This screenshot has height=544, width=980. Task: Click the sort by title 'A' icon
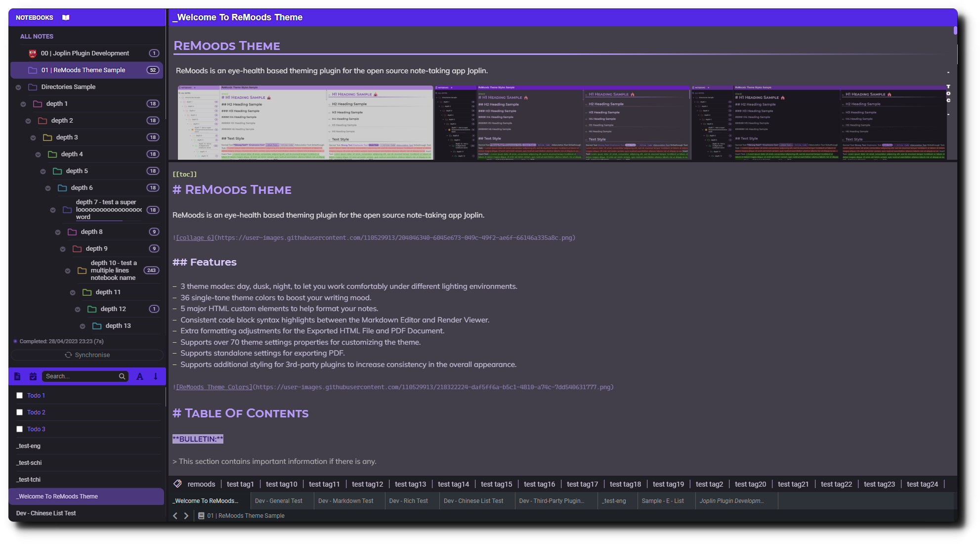[140, 376]
